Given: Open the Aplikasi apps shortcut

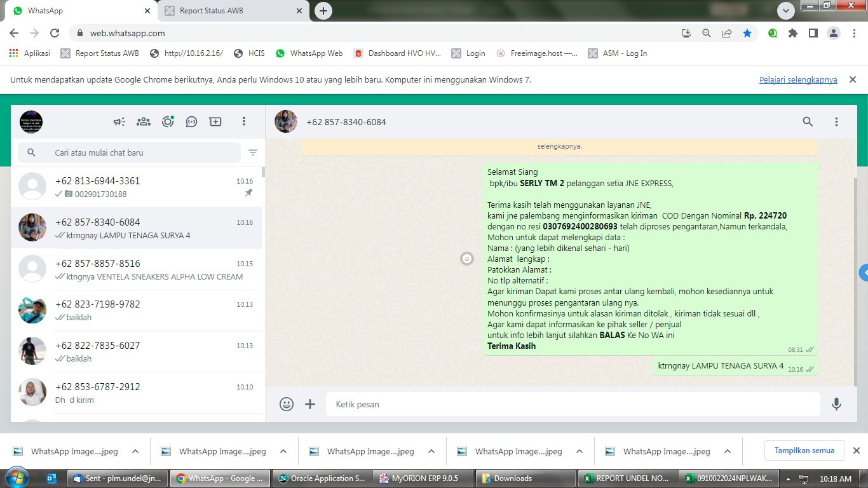Looking at the screenshot, I should pyautogui.click(x=29, y=53).
